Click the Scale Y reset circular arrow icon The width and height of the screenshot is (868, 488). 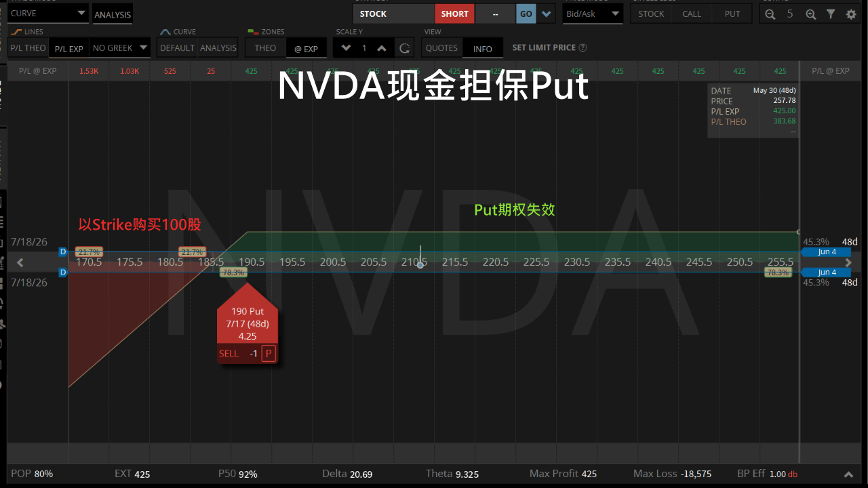[404, 48]
